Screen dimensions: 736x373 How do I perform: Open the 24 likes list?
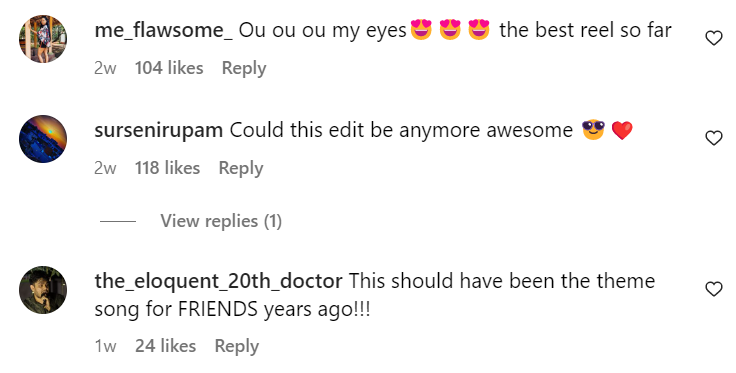click(x=166, y=346)
